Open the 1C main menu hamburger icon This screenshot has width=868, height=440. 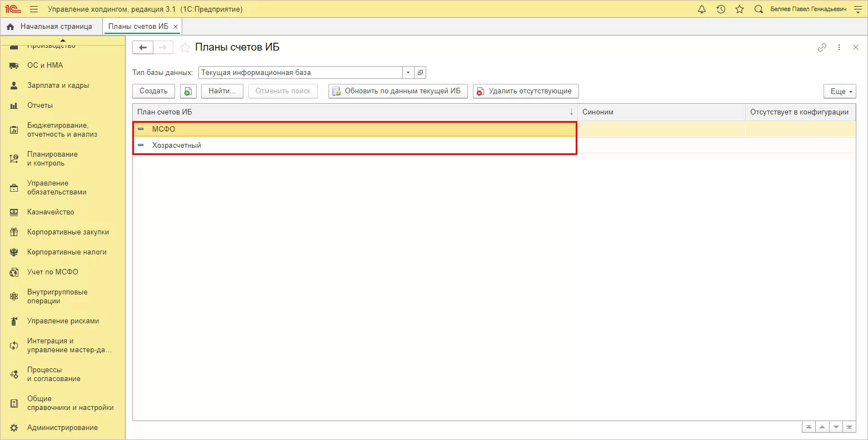[34, 9]
